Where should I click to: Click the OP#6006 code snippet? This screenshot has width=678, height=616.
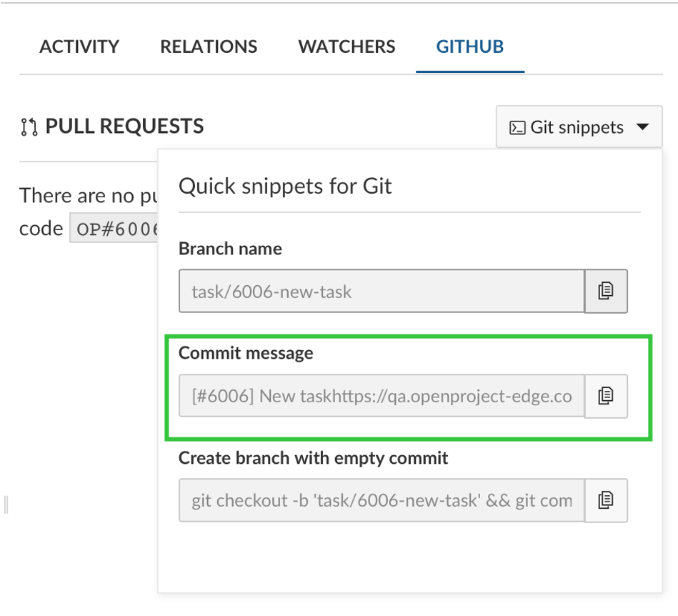[x=114, y=229]
